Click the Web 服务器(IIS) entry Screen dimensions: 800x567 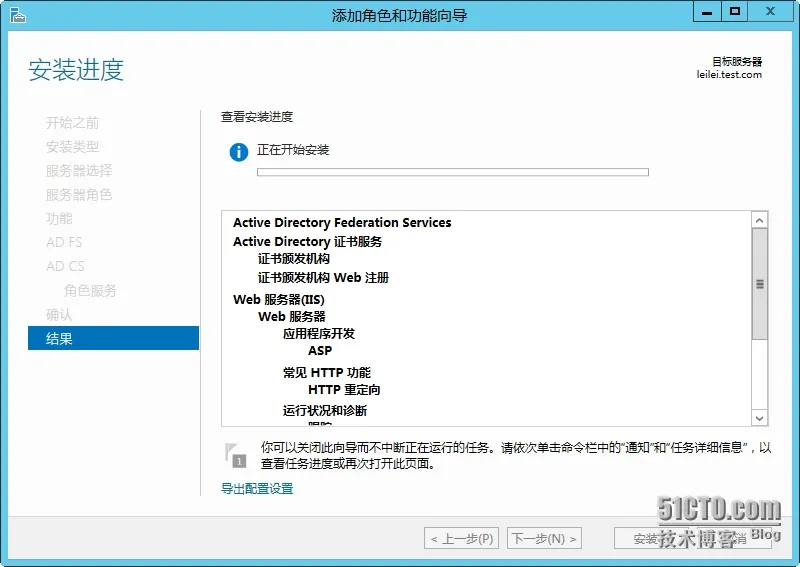pos(279,300)
